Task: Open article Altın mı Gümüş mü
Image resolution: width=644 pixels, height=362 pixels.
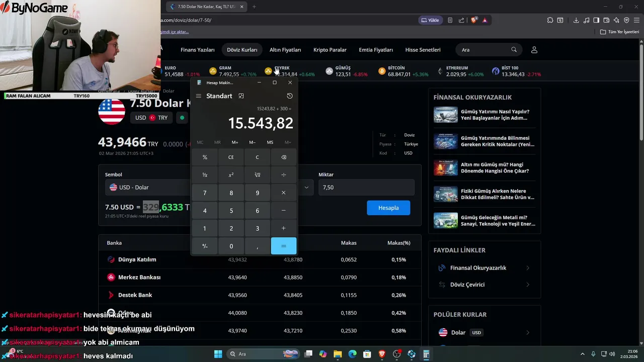Action: coord(484,167)
